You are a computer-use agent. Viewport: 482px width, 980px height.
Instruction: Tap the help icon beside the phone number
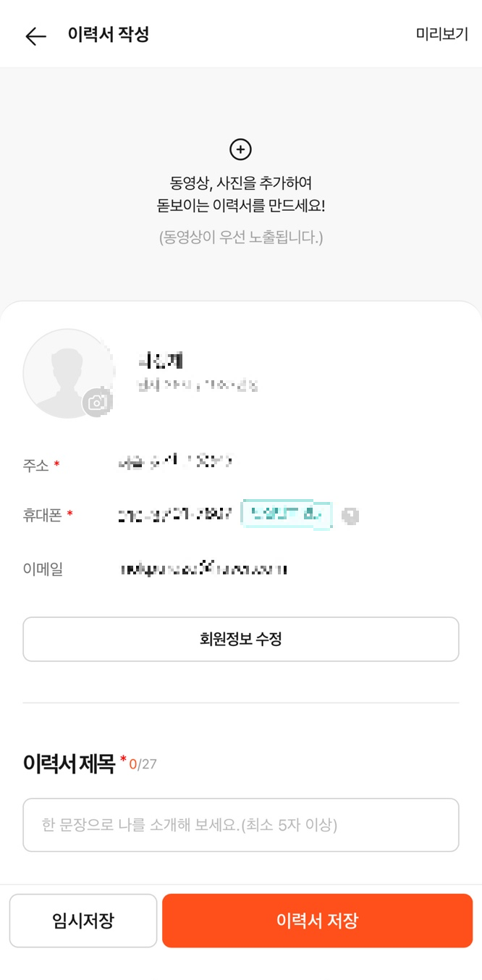tap(350, 515)
